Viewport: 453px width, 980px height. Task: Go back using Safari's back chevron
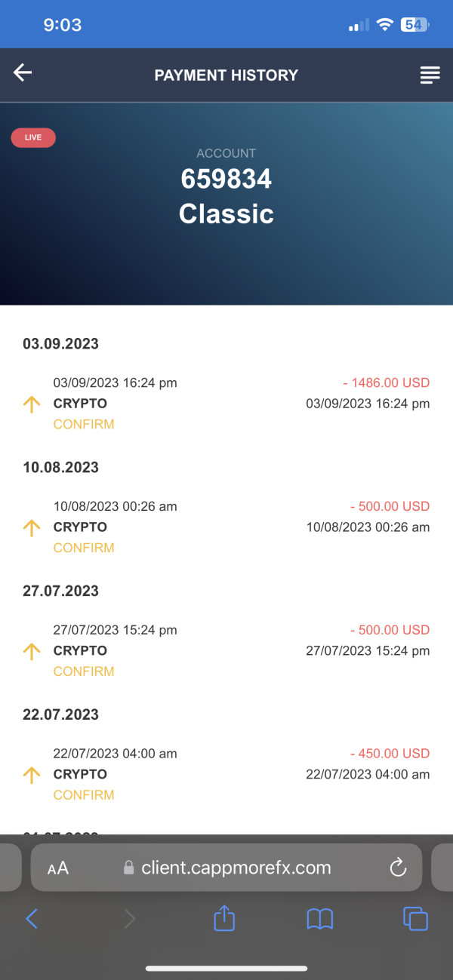pyautogui.click(x=32, y=918)
